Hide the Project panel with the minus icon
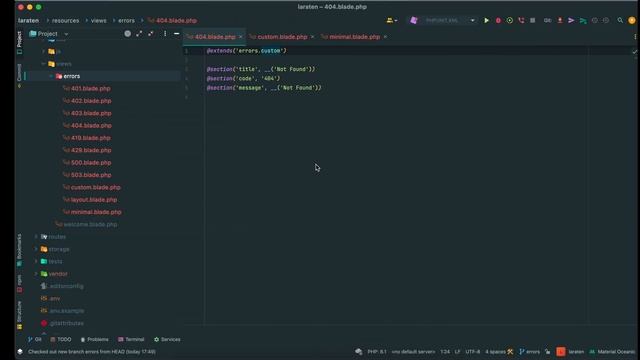The height and width of the screenshot is (360, 640). [177, 34]
